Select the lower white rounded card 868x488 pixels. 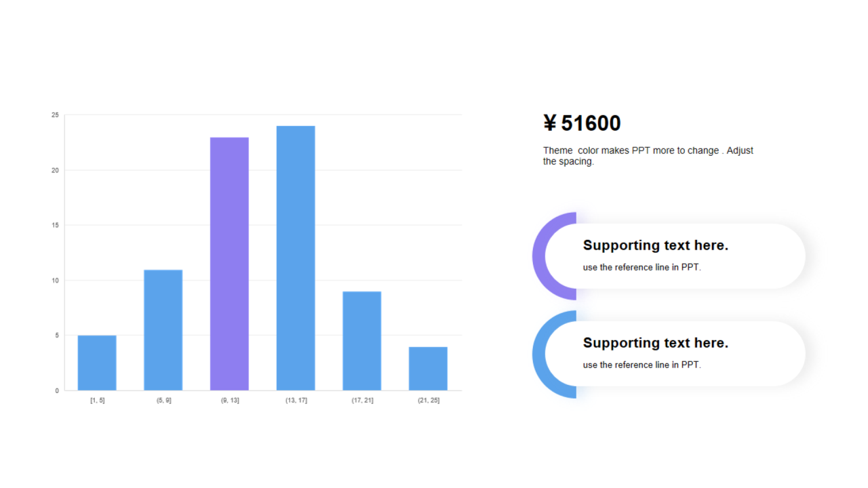(675, 354)
